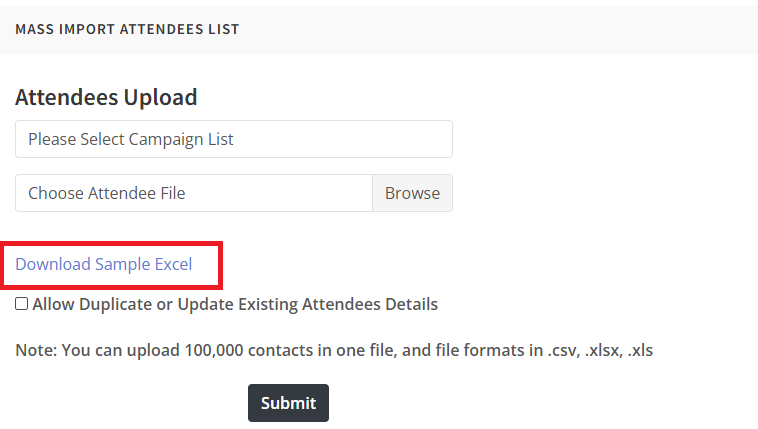Open the Please Select Campaign List dropdown
The width and height of the screenshot is (758, 429).
(233, 140)
